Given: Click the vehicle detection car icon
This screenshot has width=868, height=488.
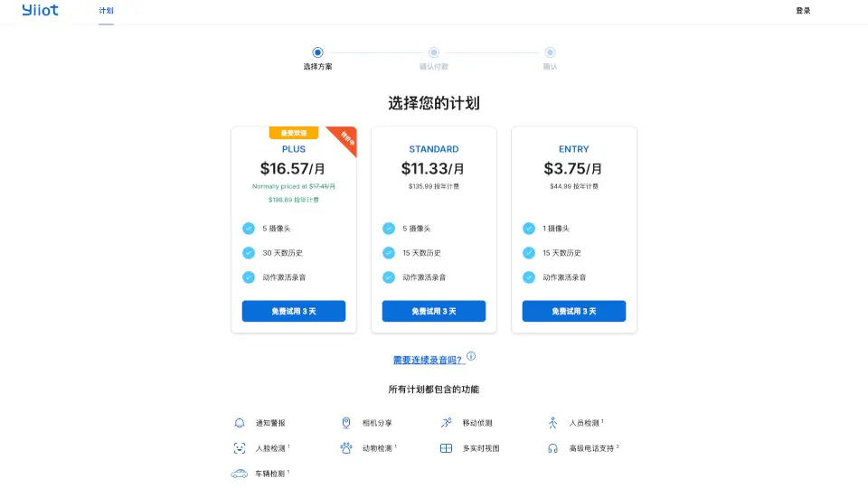Looking at the screenshot, I should click(x=240, y=474).
